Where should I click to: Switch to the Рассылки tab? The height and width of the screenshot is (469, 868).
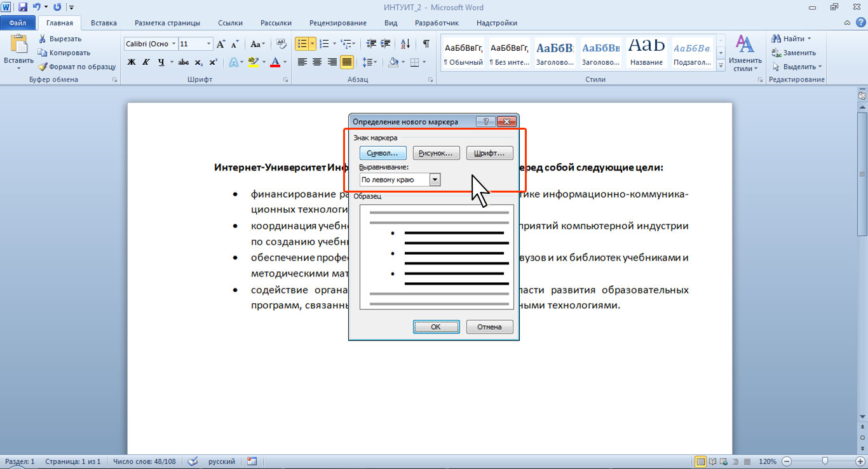(x=276, y=23)
